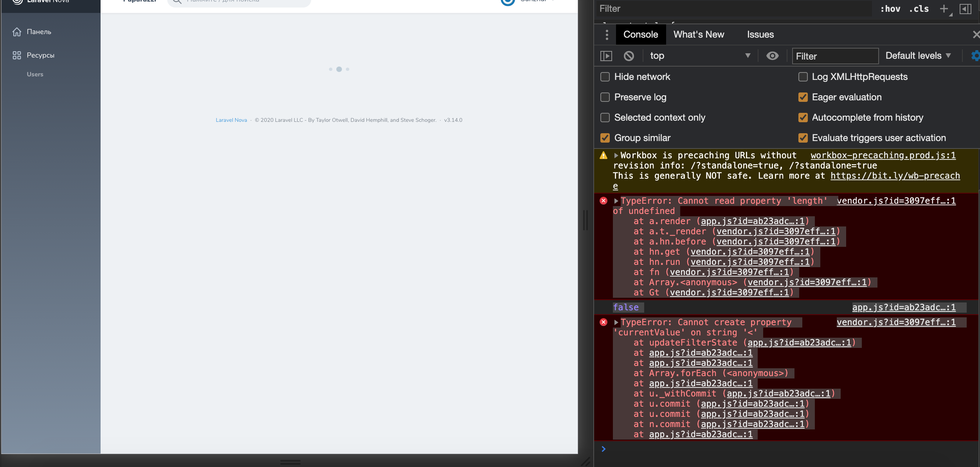The height and width of the screenshot is (467, 980).
Task: Expand the first TypeError stack trace
Action: (616, 200)
